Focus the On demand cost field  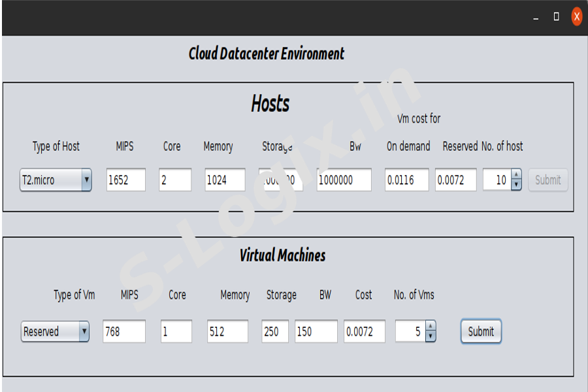[x=406, y=180]
